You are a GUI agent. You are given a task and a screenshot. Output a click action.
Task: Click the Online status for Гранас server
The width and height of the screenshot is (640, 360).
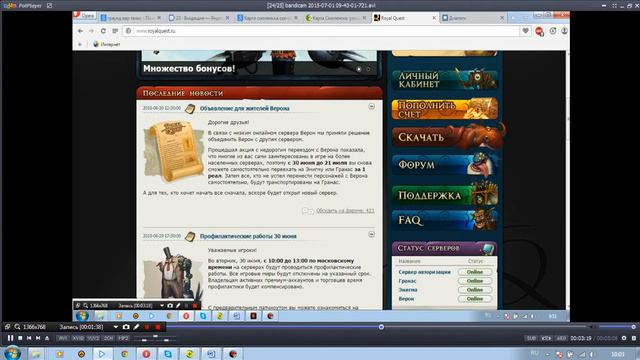point(475,281)
